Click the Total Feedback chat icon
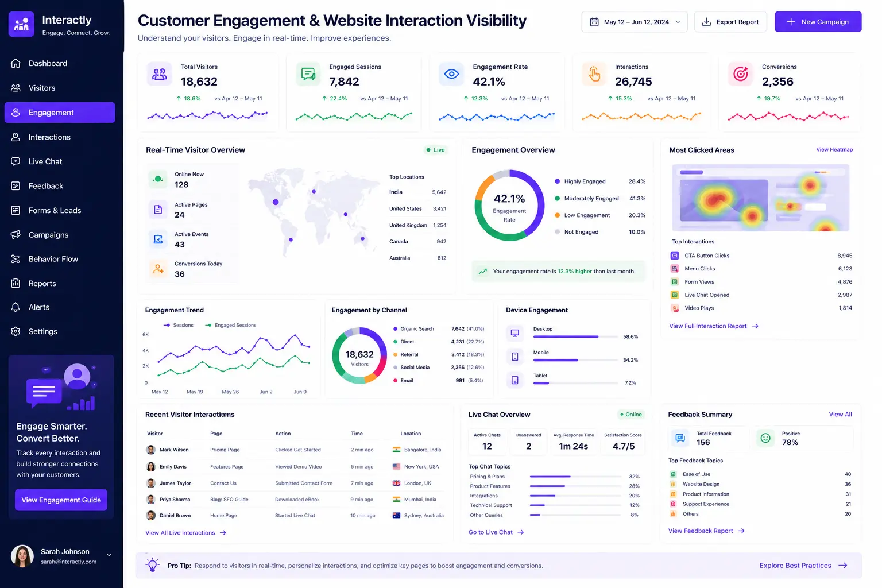Screen dimensions: 882x588 coord(680,438)
